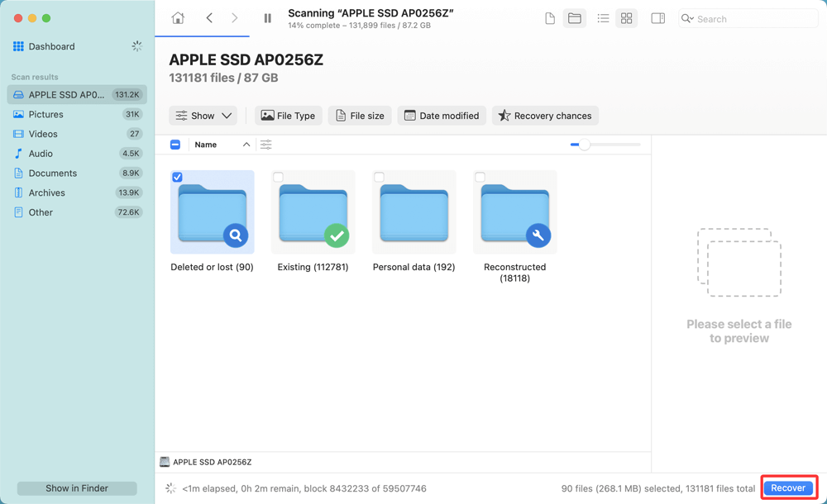The height and width of the screenshot is (504, 827).
Task: Filter by Recovery chances
Action: [x=545, y=116]
